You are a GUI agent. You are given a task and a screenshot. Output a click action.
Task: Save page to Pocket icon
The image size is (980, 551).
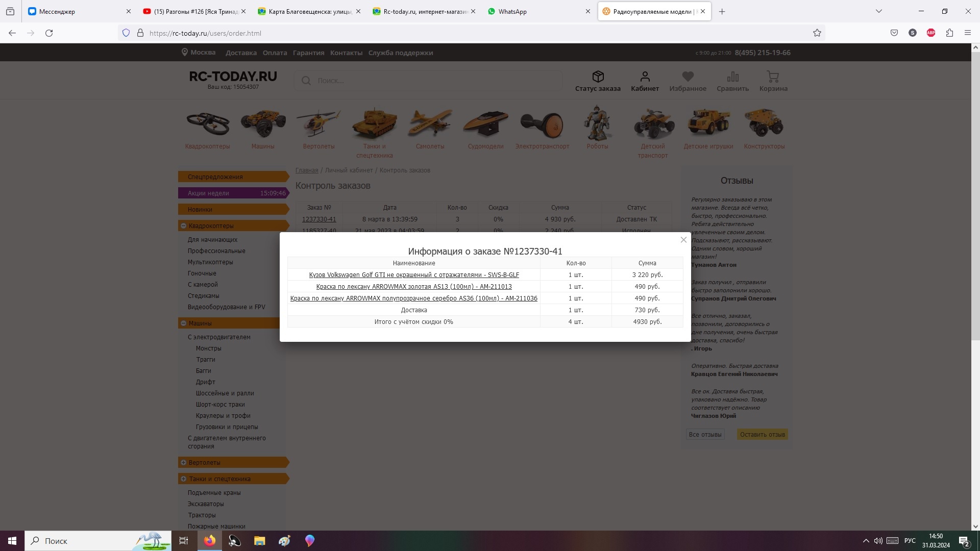coord(894,33)
